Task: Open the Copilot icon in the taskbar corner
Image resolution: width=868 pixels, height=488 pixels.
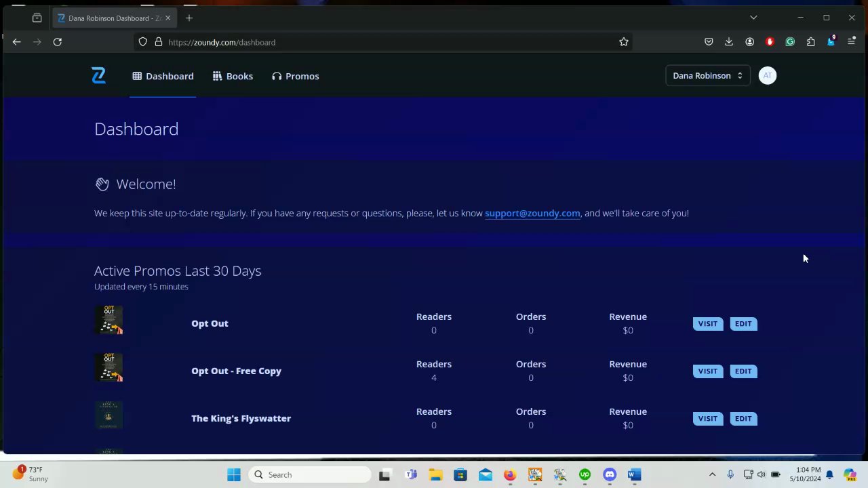Action: tap(850, 474)
